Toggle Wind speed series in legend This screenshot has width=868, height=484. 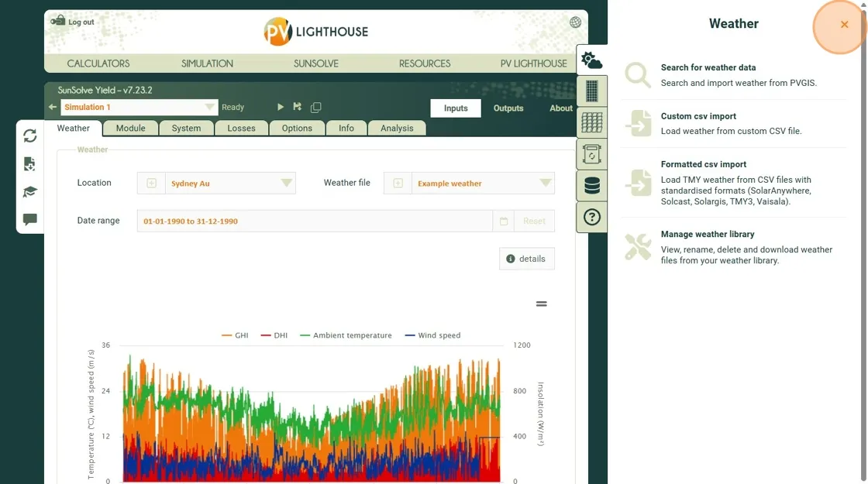pos(432,335)
